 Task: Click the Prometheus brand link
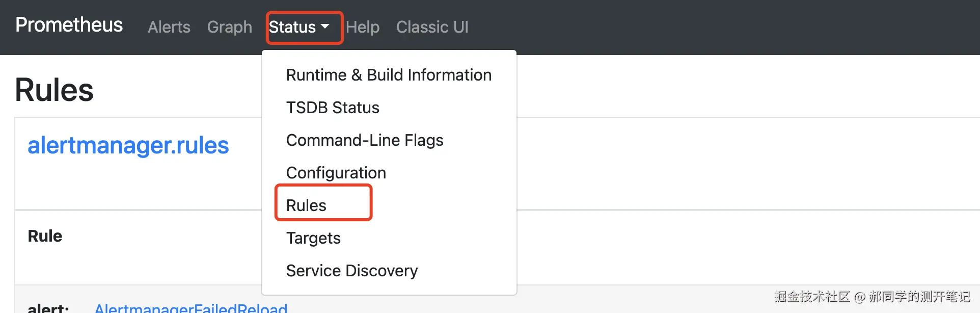pos(69,25)
